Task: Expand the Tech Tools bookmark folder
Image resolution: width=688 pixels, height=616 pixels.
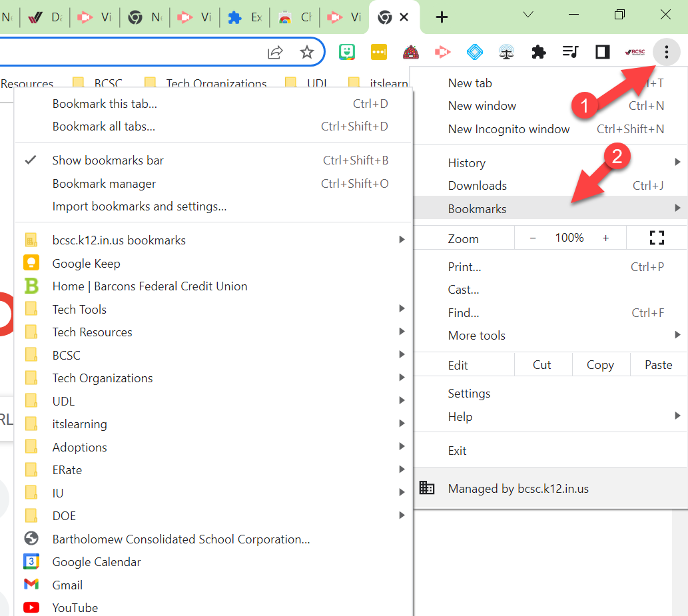Action: click(214, 310)
